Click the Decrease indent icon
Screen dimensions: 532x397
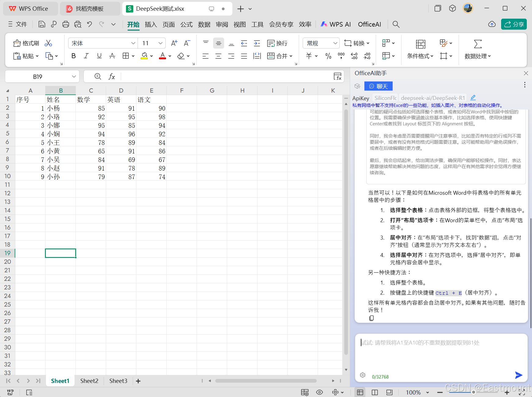[x=244, y=43]
